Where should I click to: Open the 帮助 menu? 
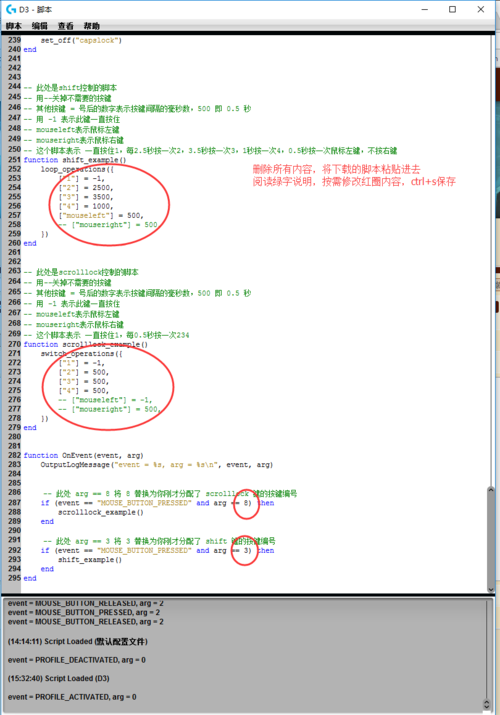(92, 26)
